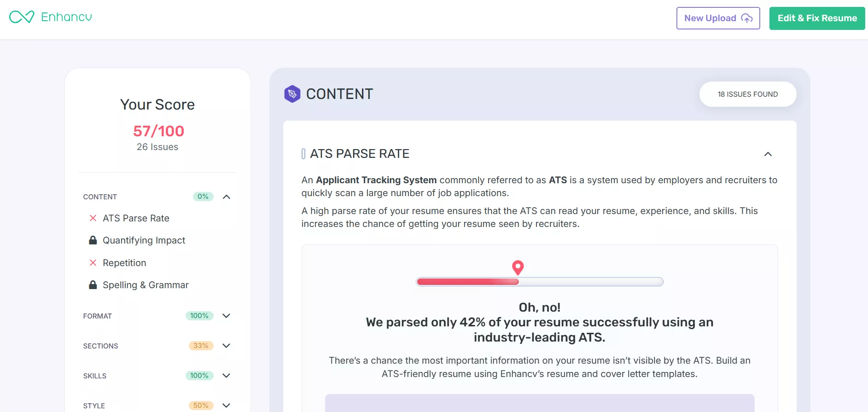Open the STYLE section
Screen dimensions: 868x412
pyautogui.click(x=226, y=406)
